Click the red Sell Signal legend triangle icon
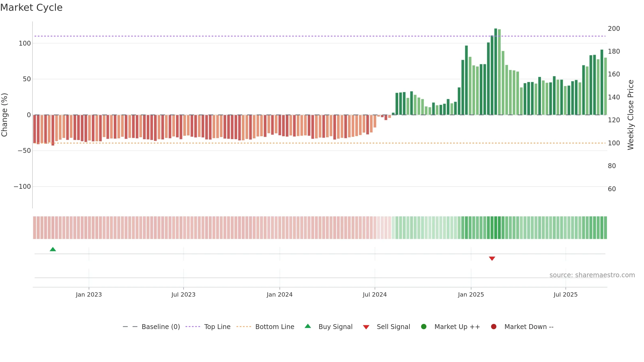Image resolution: width=644 pixels, height=362 pixels. 366,327
